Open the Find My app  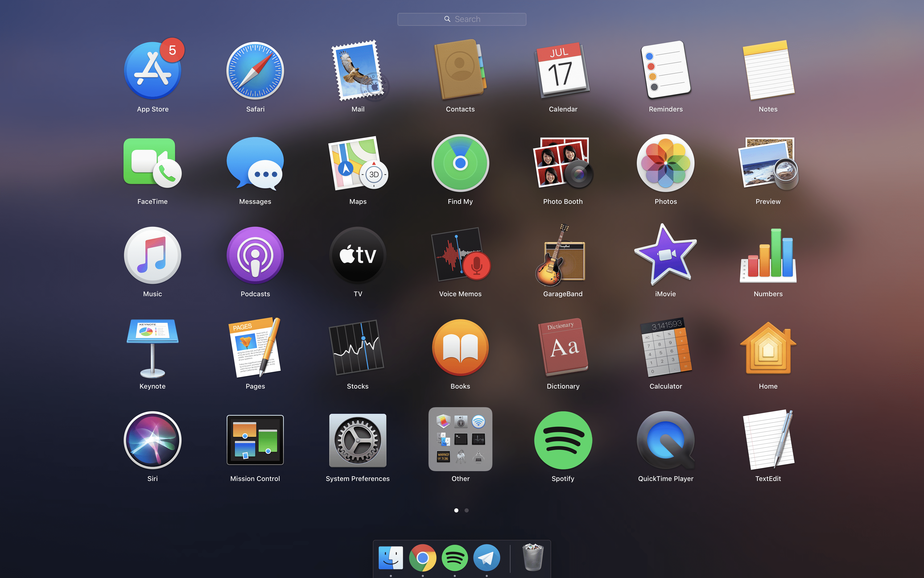460,163
